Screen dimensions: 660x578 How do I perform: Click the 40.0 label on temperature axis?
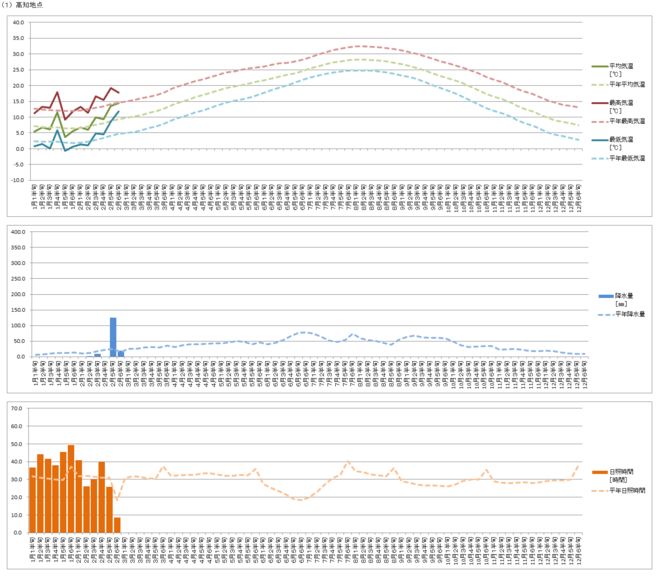tap(17, 22)
